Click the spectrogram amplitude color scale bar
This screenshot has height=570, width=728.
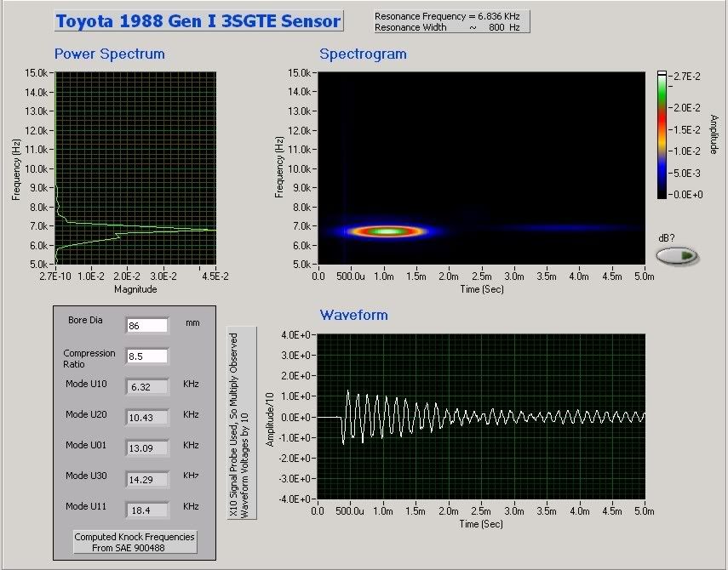coord(662,133)
